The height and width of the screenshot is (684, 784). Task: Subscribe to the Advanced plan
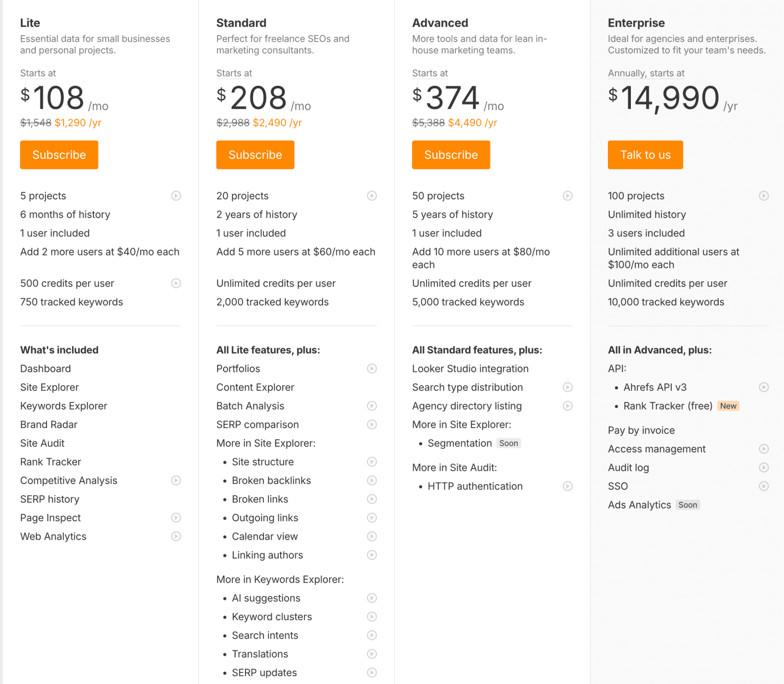pyautogui.click(x=451, y=155)
